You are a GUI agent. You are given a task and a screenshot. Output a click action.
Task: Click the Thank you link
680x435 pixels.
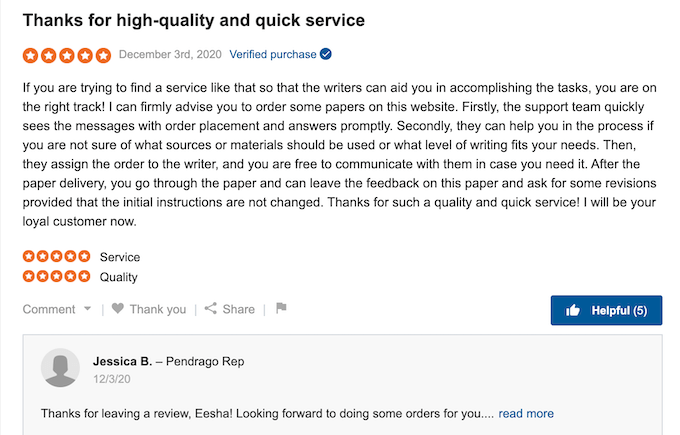coord(158,309)
